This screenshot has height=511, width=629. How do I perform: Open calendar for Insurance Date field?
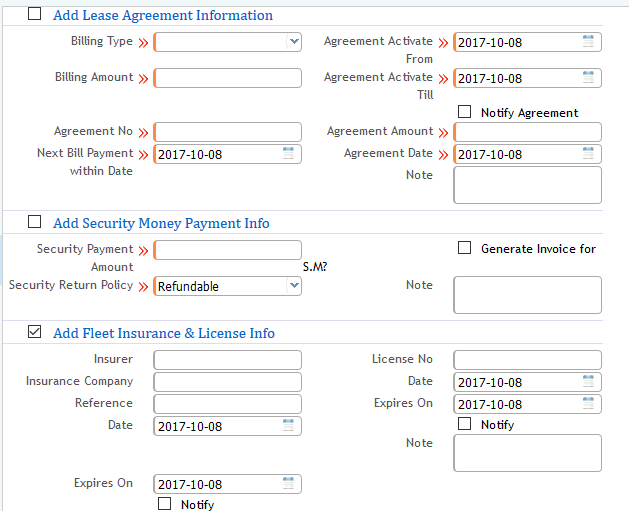[x=288, y=426]
